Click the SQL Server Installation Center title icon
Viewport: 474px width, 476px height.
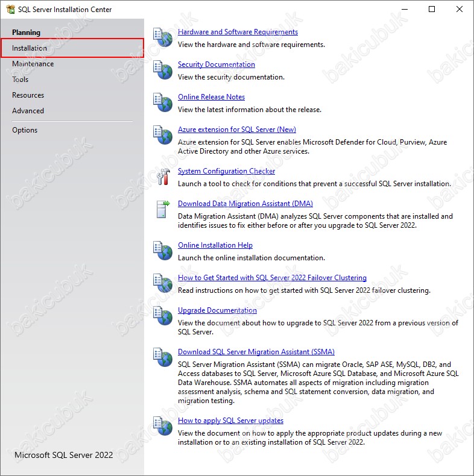[10, 10]
